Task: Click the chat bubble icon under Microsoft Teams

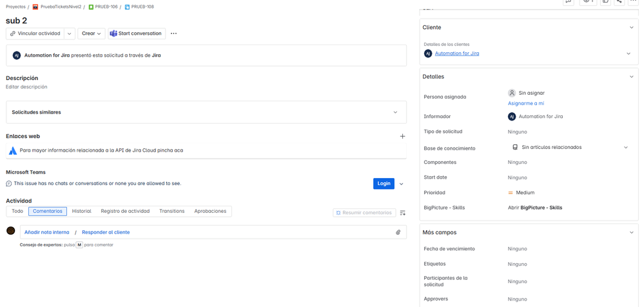Action: pyautogui.click(x=8, y=183)
